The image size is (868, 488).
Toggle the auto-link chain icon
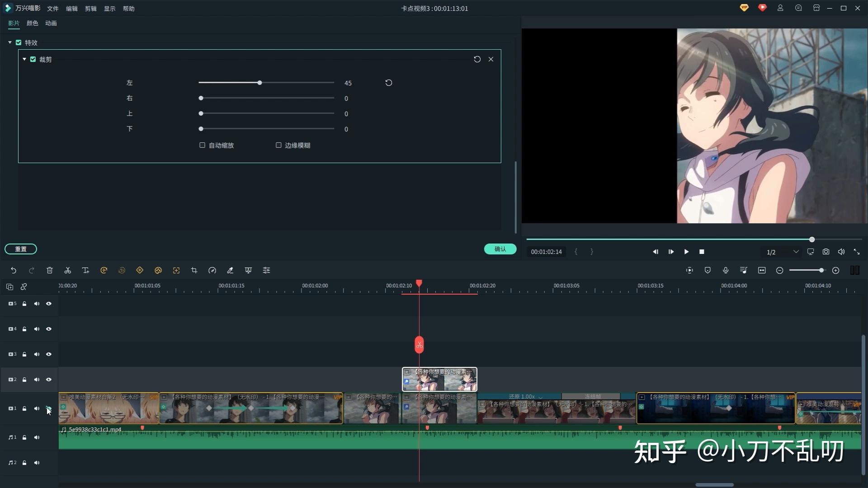[24, 287]
